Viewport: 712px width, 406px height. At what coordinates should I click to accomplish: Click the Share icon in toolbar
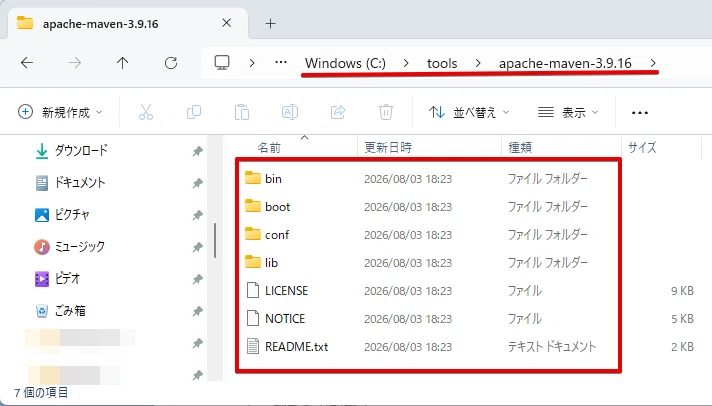338,112
